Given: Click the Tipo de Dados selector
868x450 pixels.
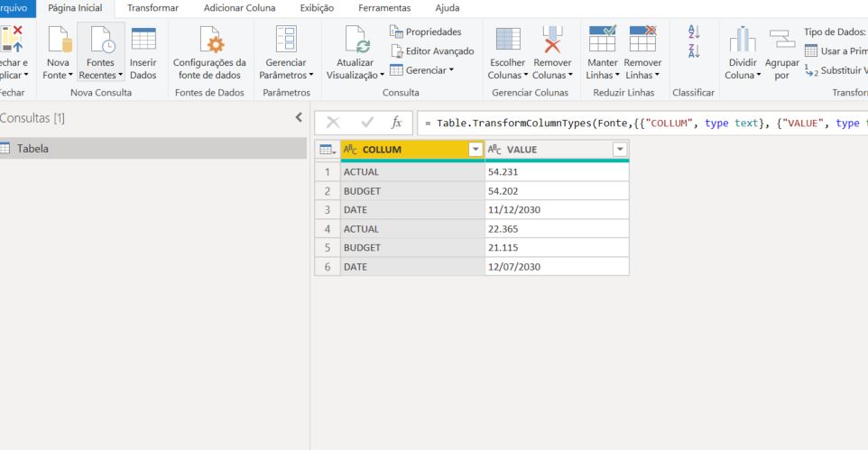Looking at the screenshot, I should 836,32.
